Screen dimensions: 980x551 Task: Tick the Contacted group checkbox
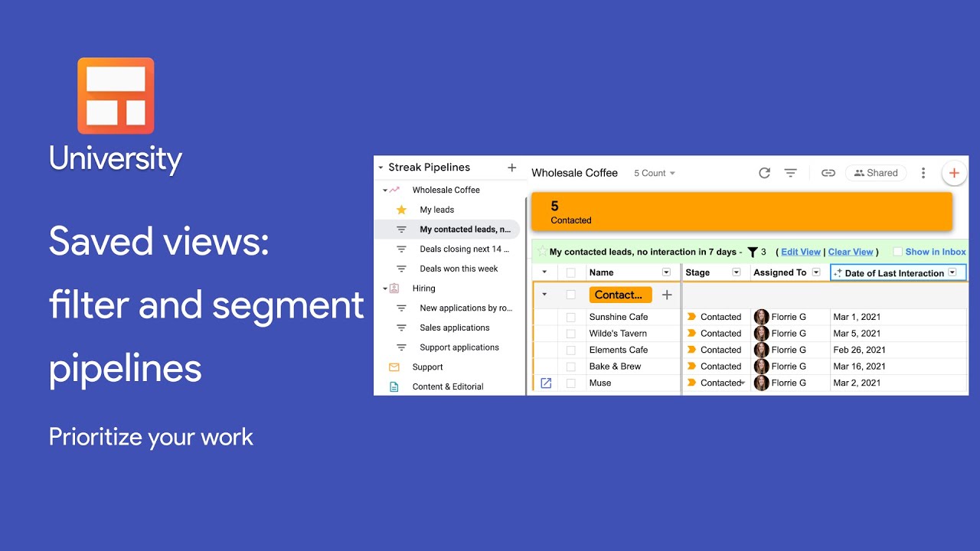[570, 295]
